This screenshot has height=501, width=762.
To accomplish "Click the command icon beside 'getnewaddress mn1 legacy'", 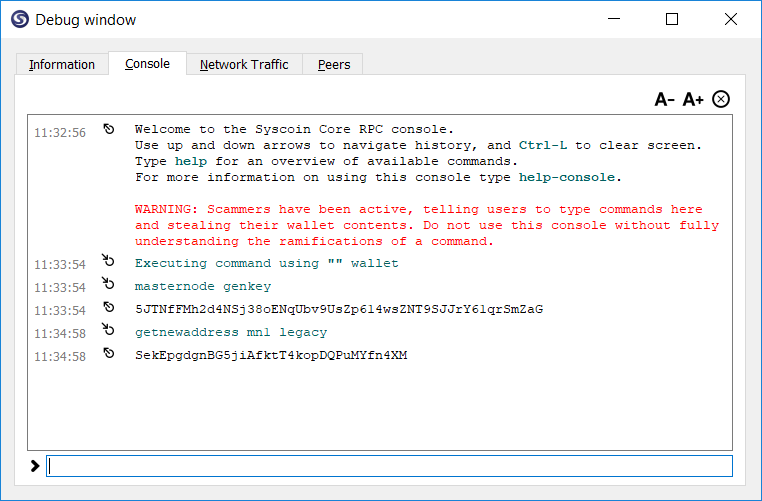I will point(108,329).
